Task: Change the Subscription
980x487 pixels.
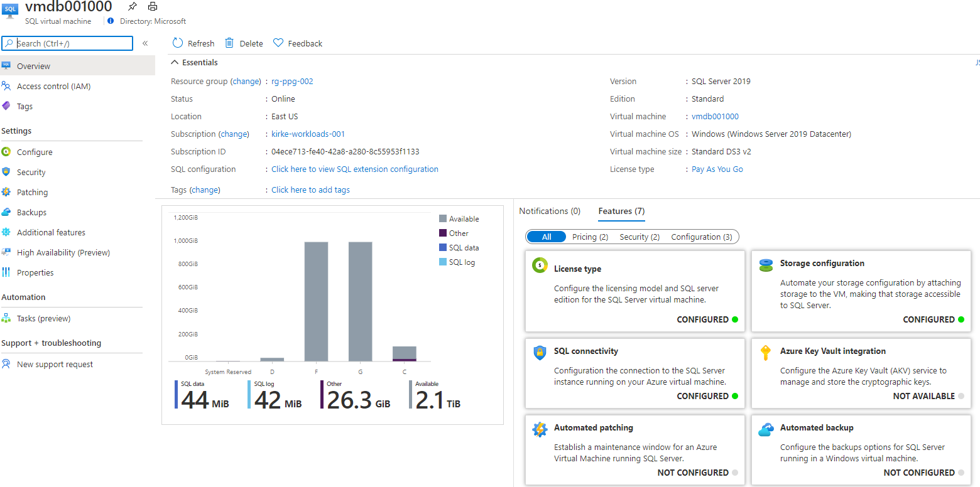Action: click(234, 134)
